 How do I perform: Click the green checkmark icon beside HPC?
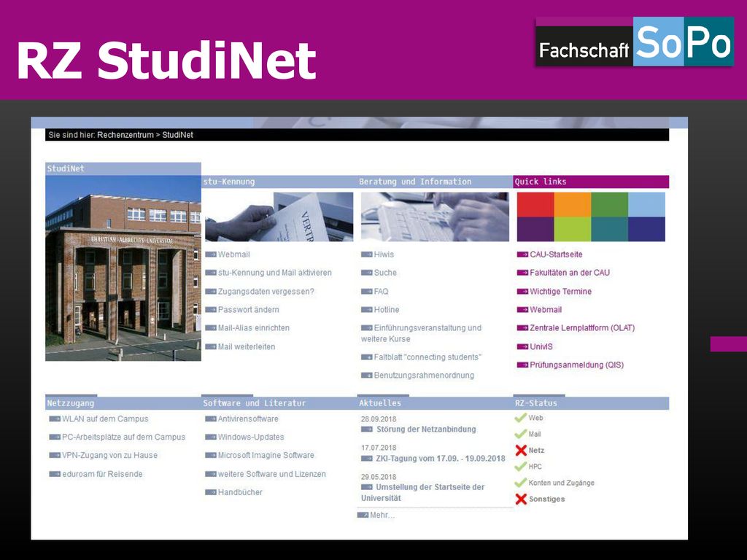coord(521,467)
